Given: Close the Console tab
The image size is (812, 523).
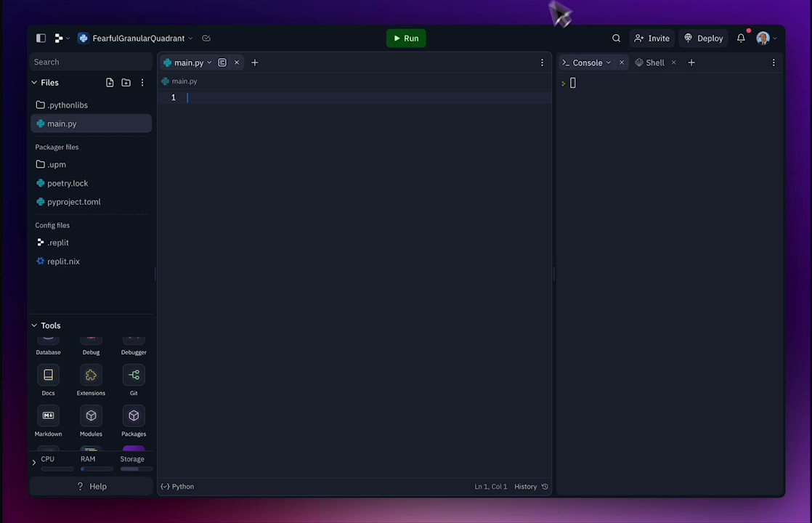Looking at the screenshot, I should (x=622, y=62).
